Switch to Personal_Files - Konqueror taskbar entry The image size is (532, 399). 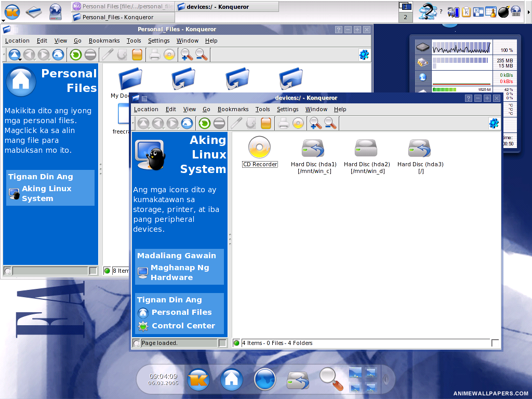pyautogui.click(x=123, y=17)
